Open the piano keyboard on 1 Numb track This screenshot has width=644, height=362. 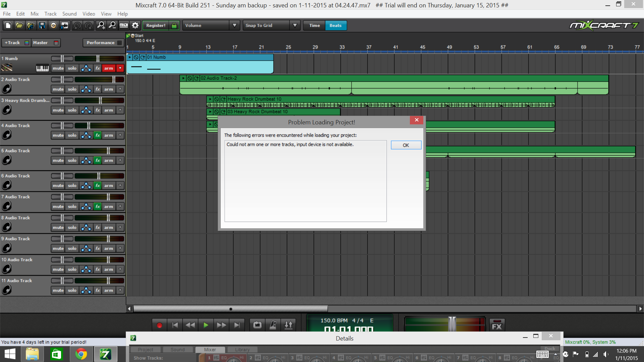point(42,68)
